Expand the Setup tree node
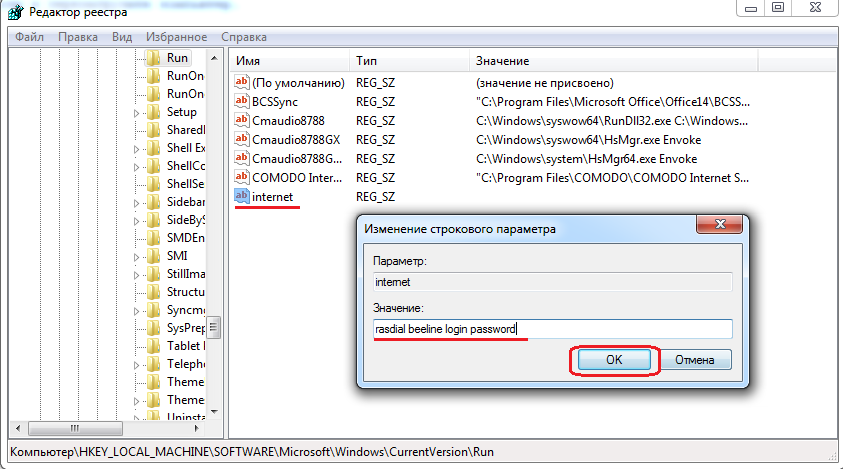 (137, 113)
